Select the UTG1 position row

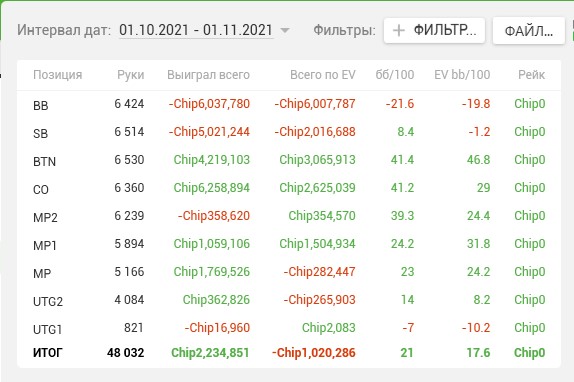coord(289,328)
